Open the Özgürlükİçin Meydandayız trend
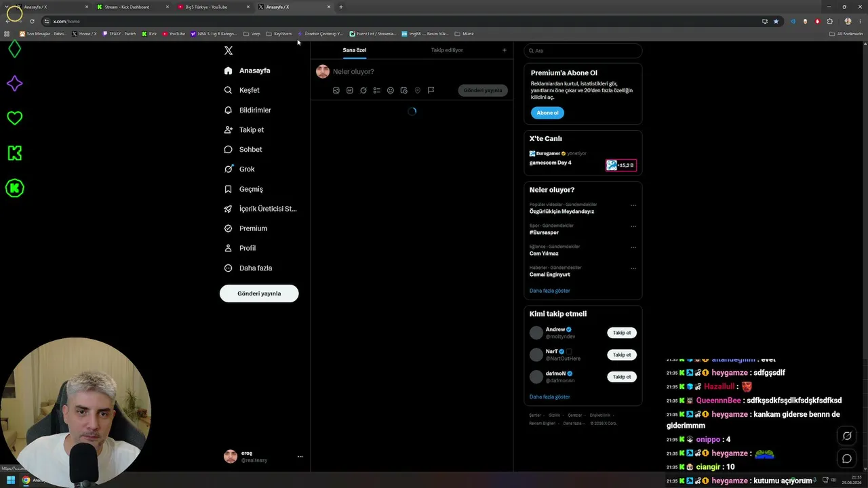The image size is (868, 488). click(561, 211)
